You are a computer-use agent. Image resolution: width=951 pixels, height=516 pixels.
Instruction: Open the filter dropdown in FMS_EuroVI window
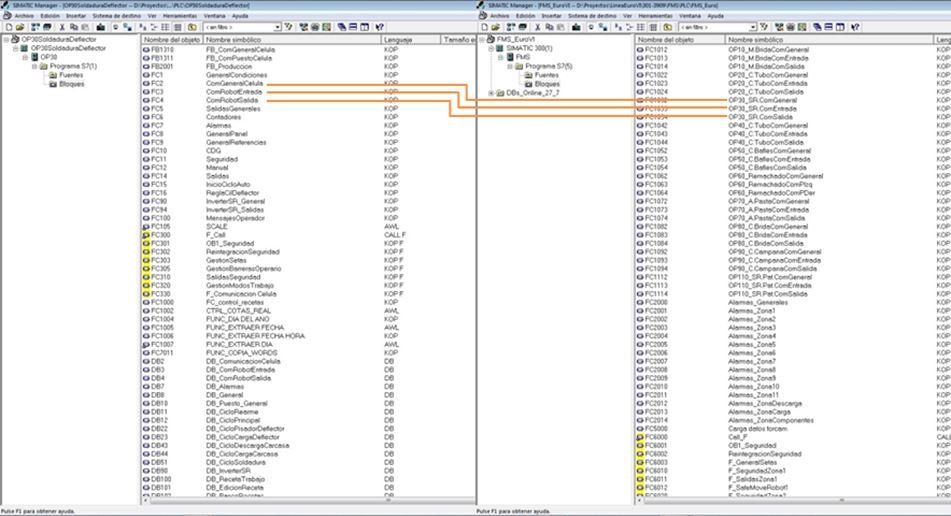click(753, 27)
